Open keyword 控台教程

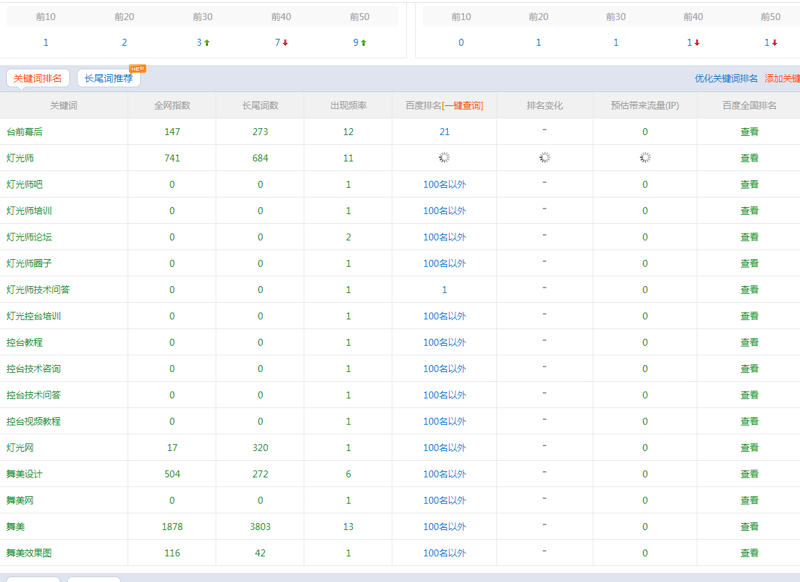point(24,342)
